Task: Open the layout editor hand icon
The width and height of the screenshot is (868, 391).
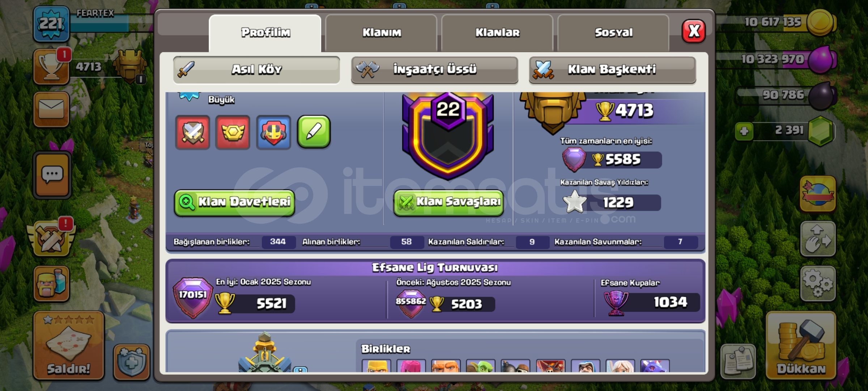Action: (x=818, y=239)
